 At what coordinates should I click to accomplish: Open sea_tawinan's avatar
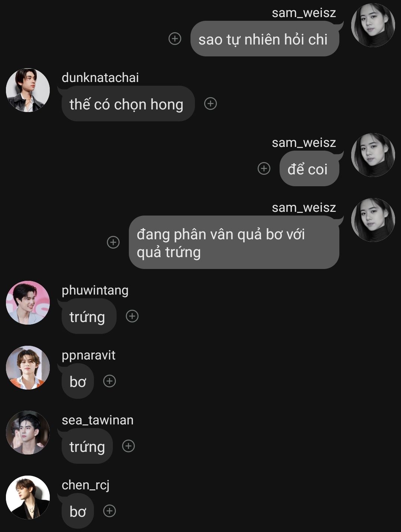(28, 433)
